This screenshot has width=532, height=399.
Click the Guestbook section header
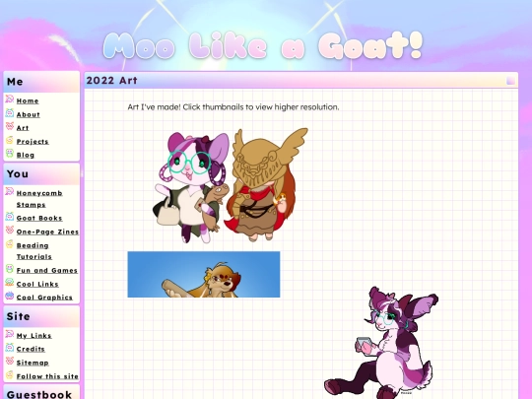41,392
